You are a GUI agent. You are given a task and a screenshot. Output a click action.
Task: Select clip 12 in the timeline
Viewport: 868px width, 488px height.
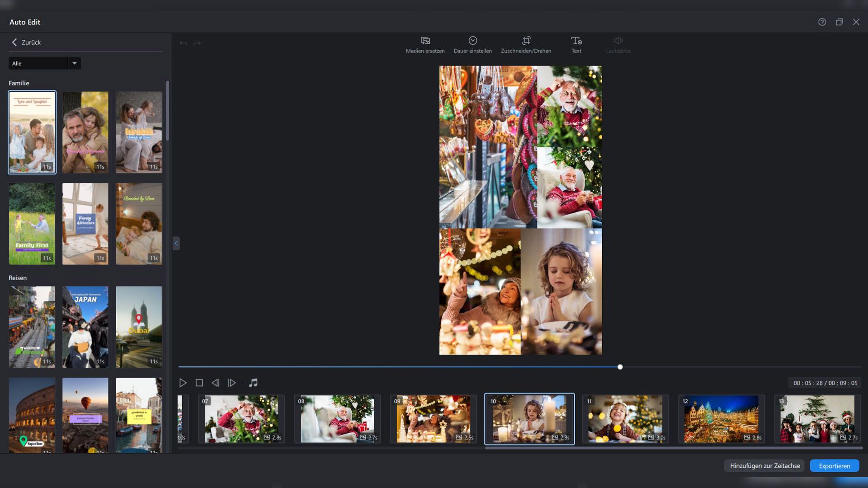721,419
